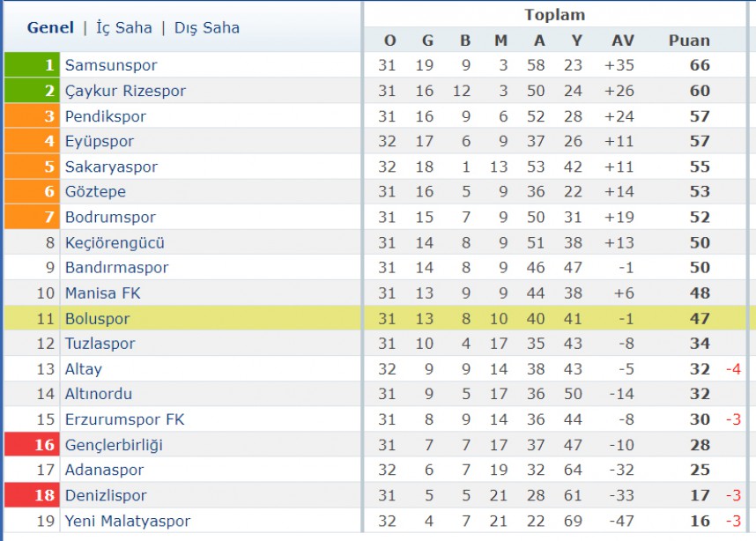Switch to the Dış Saha tab
The width and height of the screenshot is (756, 541).
point(206,28)
